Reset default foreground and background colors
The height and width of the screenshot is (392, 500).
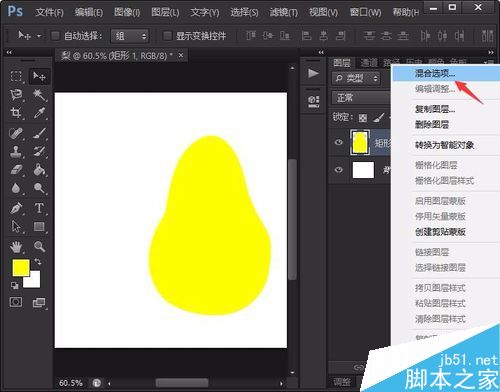click(14, 285)
